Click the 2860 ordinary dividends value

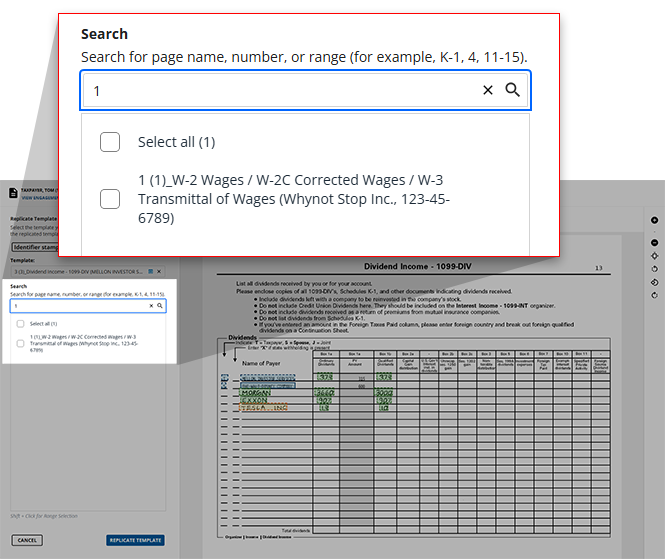tap(325, 393)
